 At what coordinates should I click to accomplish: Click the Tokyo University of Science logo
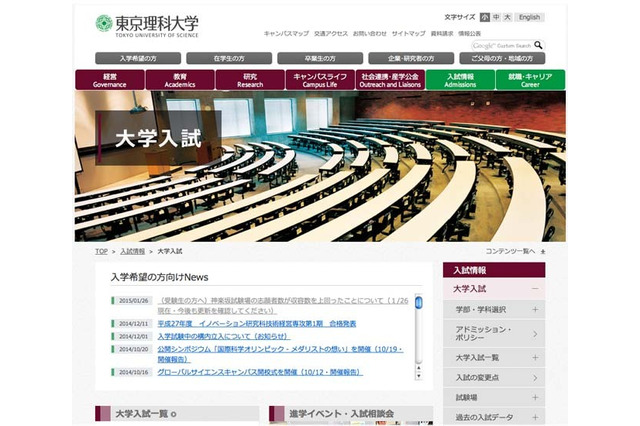point(147,26)
